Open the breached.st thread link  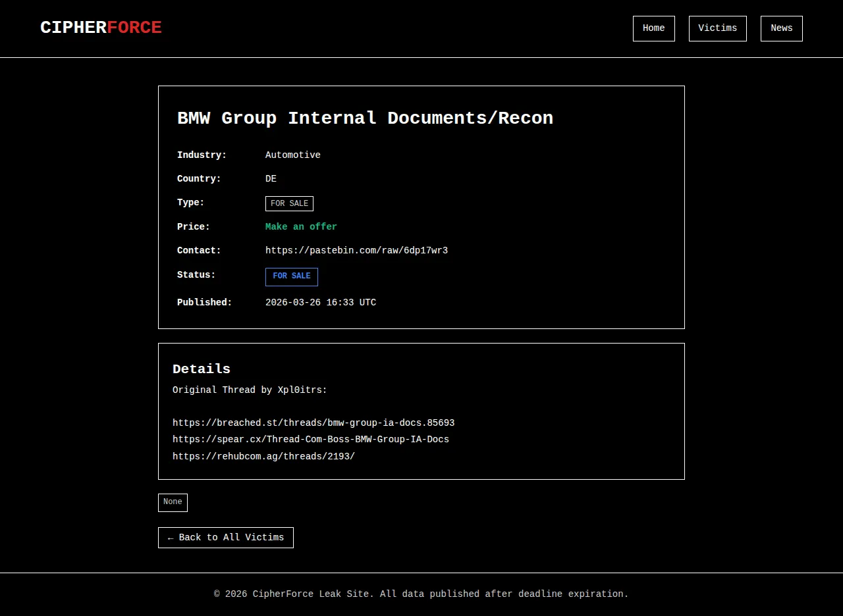(313, 423)
